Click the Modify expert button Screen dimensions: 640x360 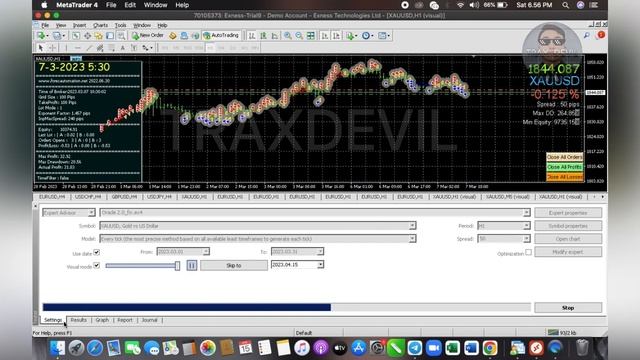568,252
